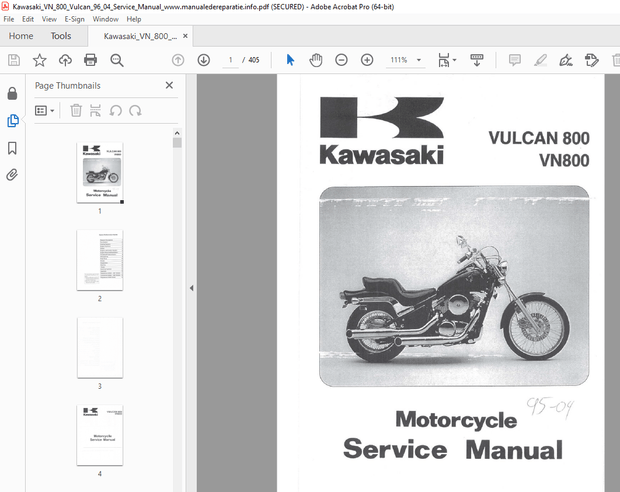620x492 pixels.
Task: Open the Edit menu
Action: pos(28,19)
